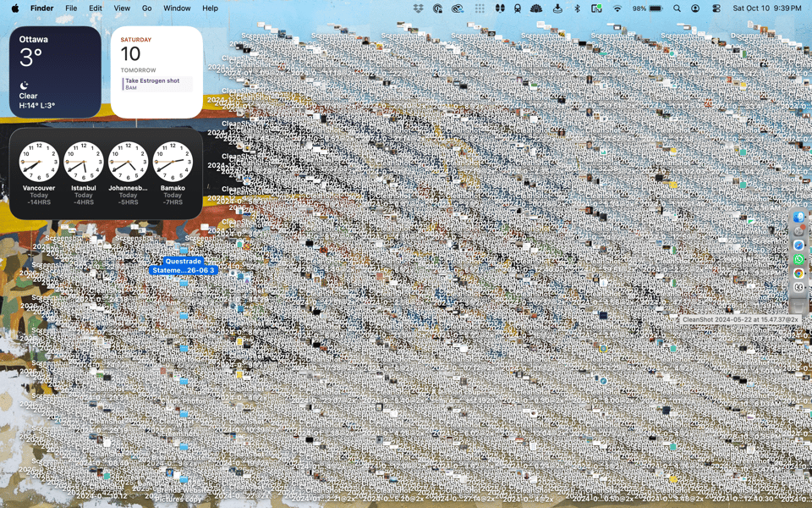Open the Saturday 10 calendar widget

[x=156, y=72]
